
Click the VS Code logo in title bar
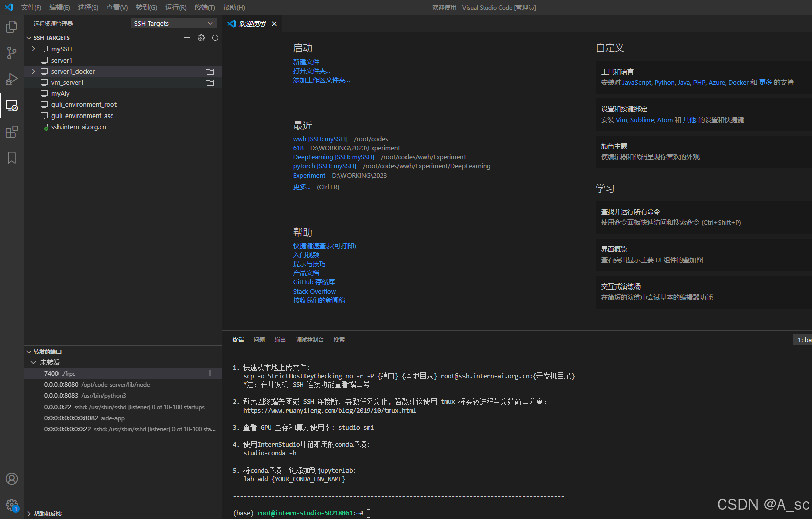coord(9,7)
